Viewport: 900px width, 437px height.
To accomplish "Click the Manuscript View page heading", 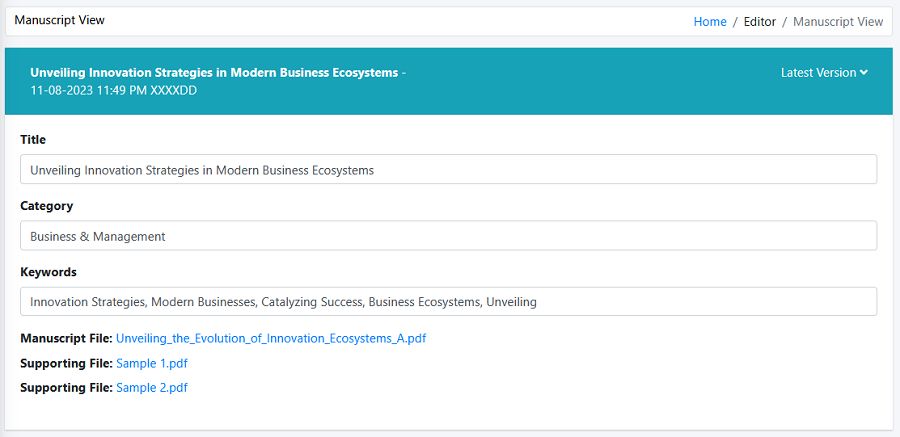I will pyautogui.click(x=60, y=20).
